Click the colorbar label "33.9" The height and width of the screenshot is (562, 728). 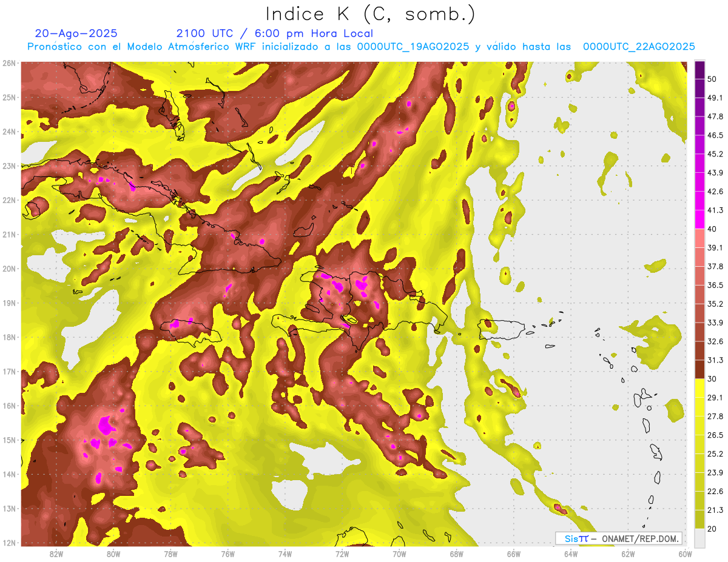pyautogui.click(x=715, y=323)
